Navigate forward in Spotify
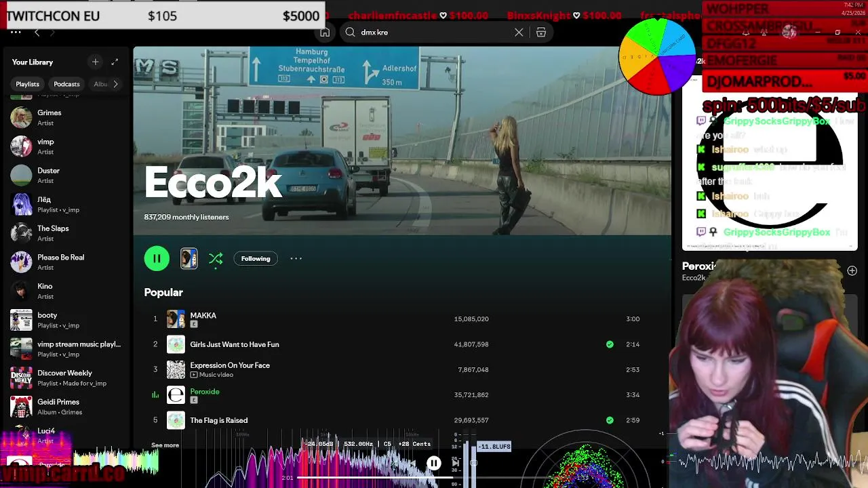Viewport: 868px width, 488px height. (53, 32)
